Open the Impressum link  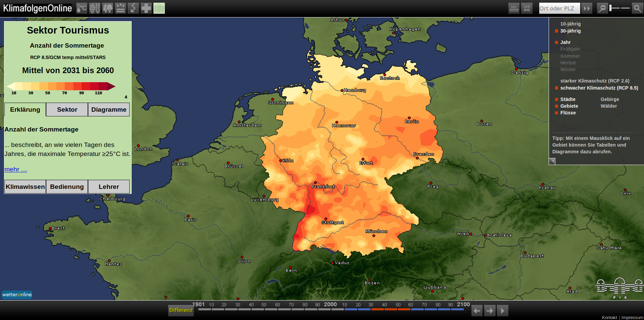pyautogui.click(x=632, y=317)
